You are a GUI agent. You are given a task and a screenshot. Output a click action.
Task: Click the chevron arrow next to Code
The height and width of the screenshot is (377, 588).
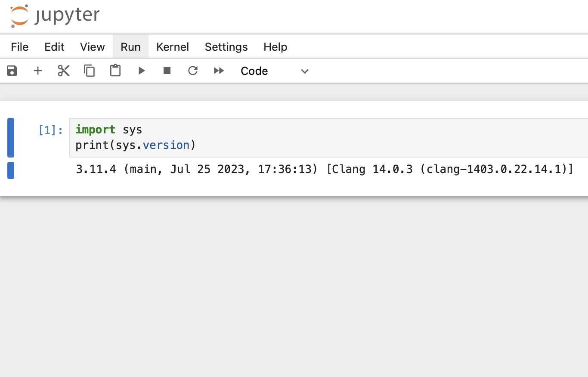tap(304, 71)
